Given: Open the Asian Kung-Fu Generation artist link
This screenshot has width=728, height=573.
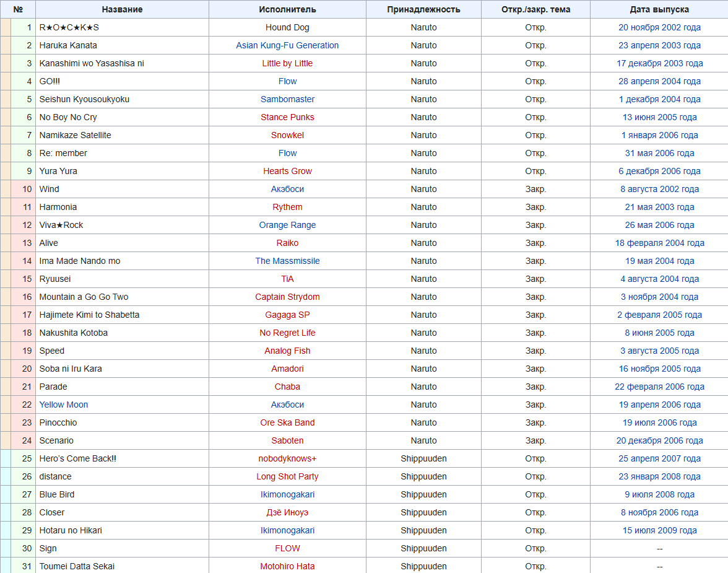Looking at the screenshot, I should coord(287,46).
